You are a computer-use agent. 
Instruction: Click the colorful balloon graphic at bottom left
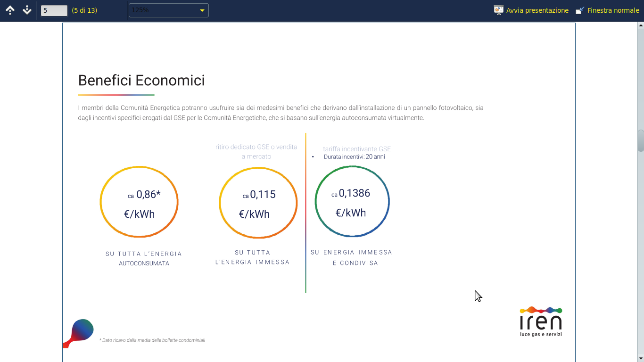tap(79, 332)
